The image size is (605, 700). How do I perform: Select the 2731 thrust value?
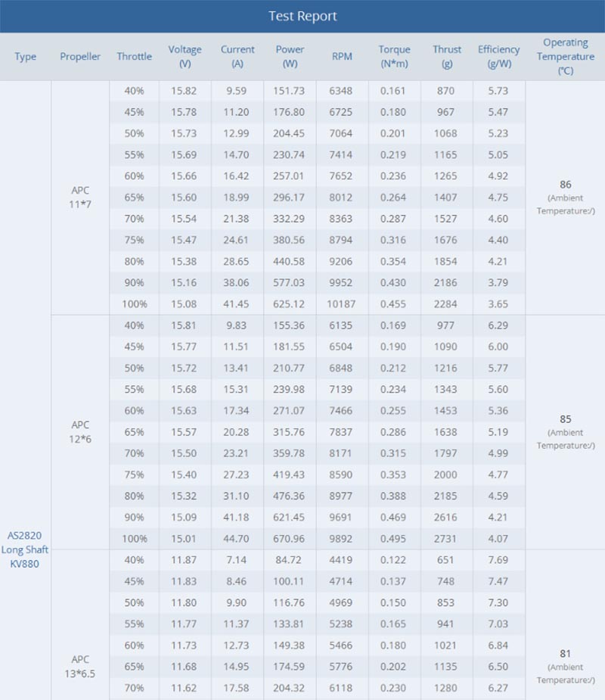point(445,539)
